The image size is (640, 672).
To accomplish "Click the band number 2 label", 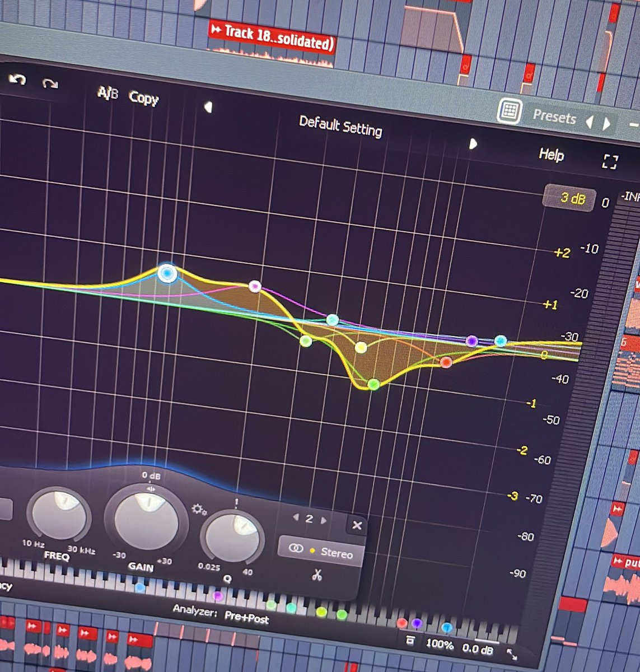I will coord(309,519).
